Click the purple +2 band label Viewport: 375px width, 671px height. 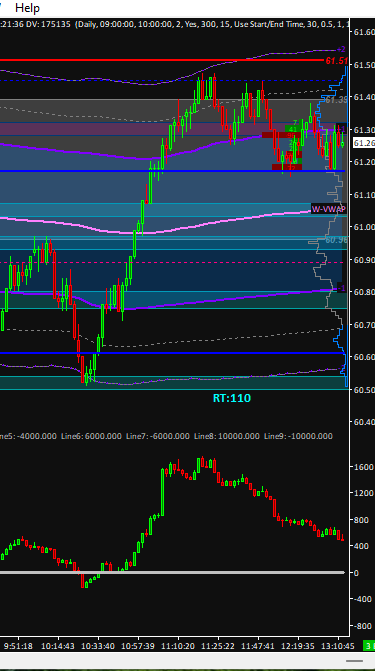click(x=342, y=49)
